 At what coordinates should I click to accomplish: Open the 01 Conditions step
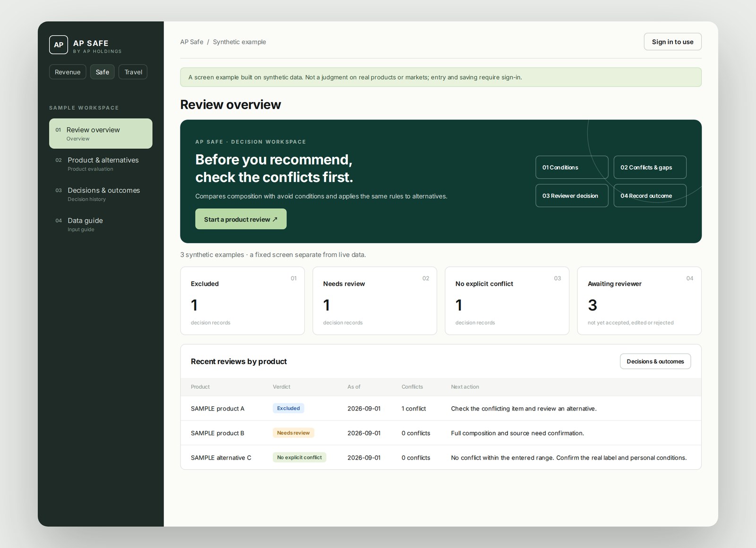tap(572, 167)
